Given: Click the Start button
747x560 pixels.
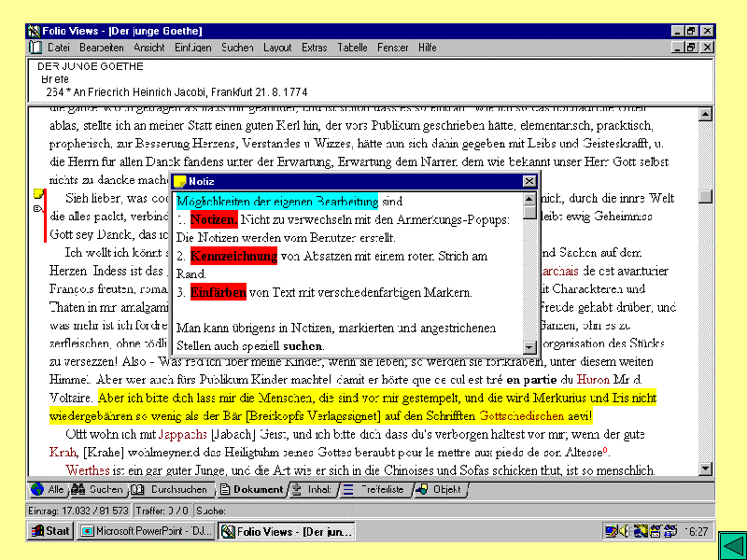Looking at the screenshot, I should (x=50, y=531).
